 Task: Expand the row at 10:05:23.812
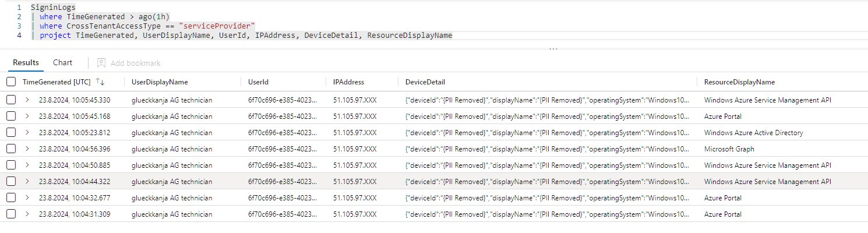point(27,132)
